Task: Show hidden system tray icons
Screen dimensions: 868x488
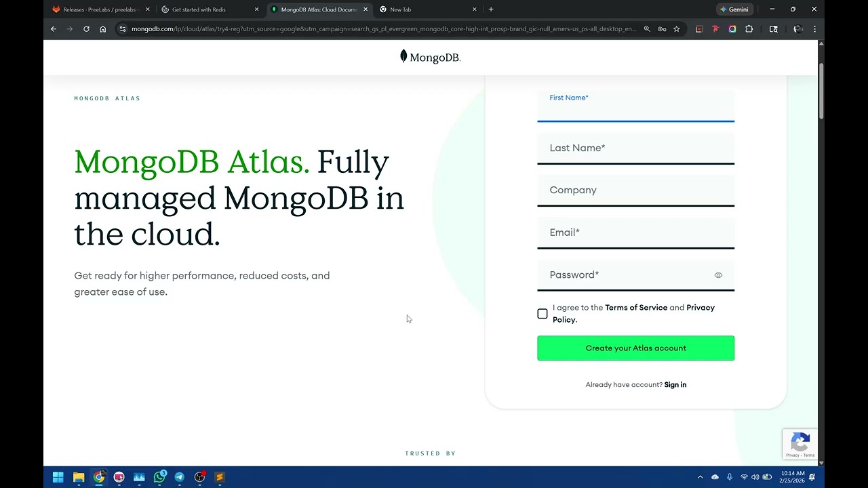Action: pyautogui.click(x=701, y=477)
